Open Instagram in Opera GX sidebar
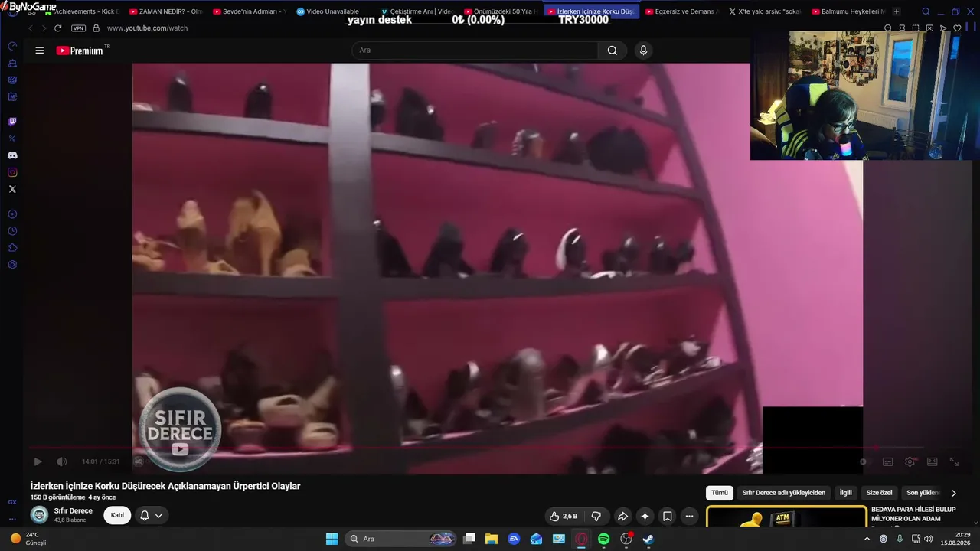This screenshot has width=980, height=551. (x=12, y=172)
